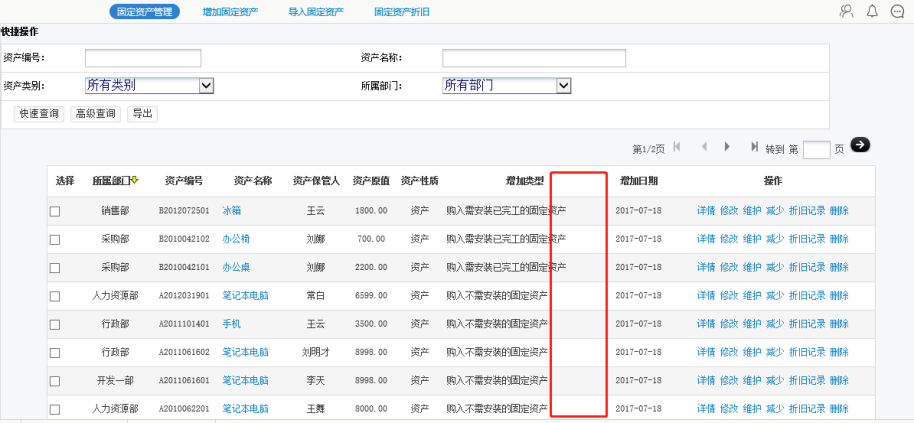Select checkbox for asset A2010062201
914x423 pixels.
click(x=55, y=409)
